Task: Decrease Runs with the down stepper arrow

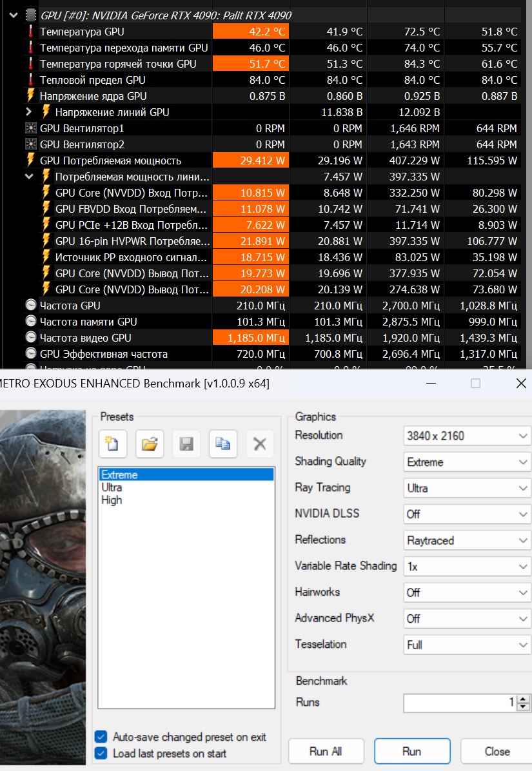Action: tap(524, 707)
